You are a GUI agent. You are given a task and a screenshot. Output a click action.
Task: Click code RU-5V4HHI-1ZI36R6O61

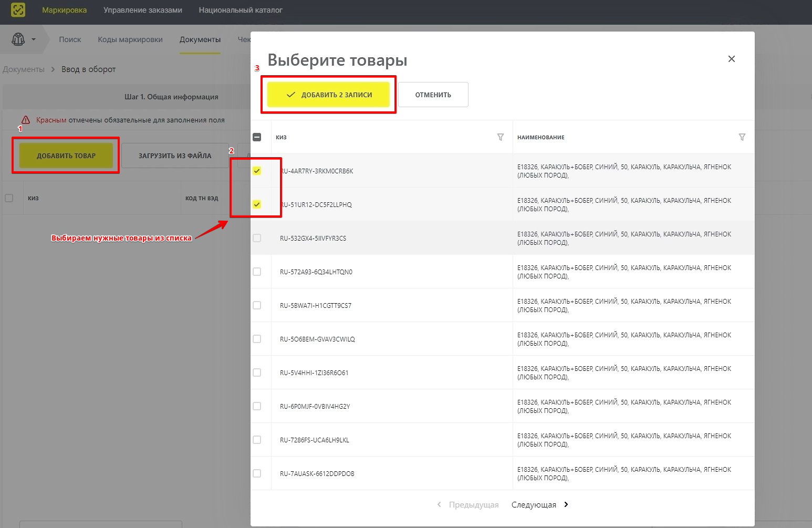pos(314,372)
